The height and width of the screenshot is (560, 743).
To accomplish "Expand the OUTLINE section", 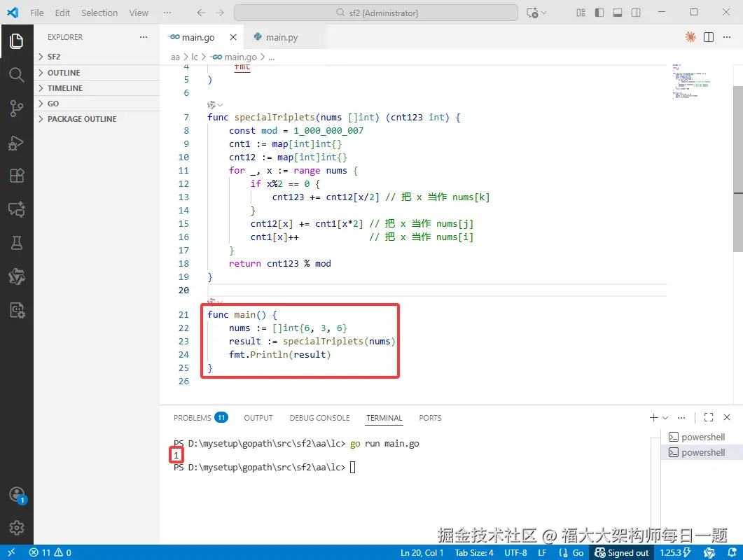I will pyautogui.click(x=97, y=73).
